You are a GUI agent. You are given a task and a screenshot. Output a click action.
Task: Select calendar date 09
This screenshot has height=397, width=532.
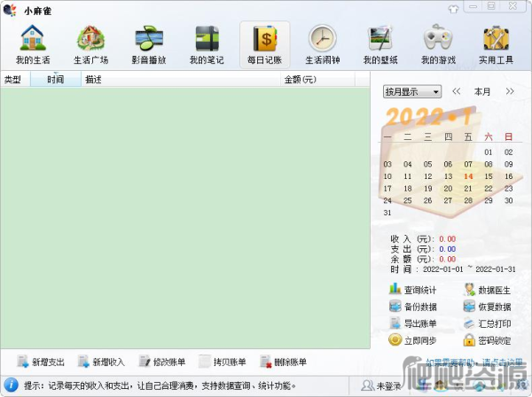tap(508, 164)
